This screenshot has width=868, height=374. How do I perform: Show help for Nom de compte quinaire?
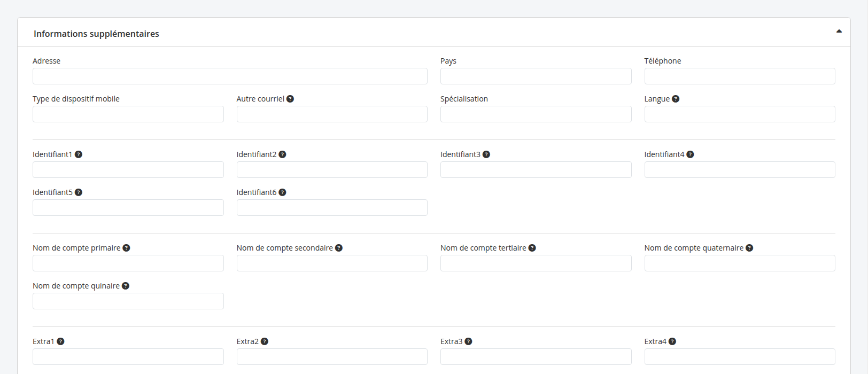126,286
